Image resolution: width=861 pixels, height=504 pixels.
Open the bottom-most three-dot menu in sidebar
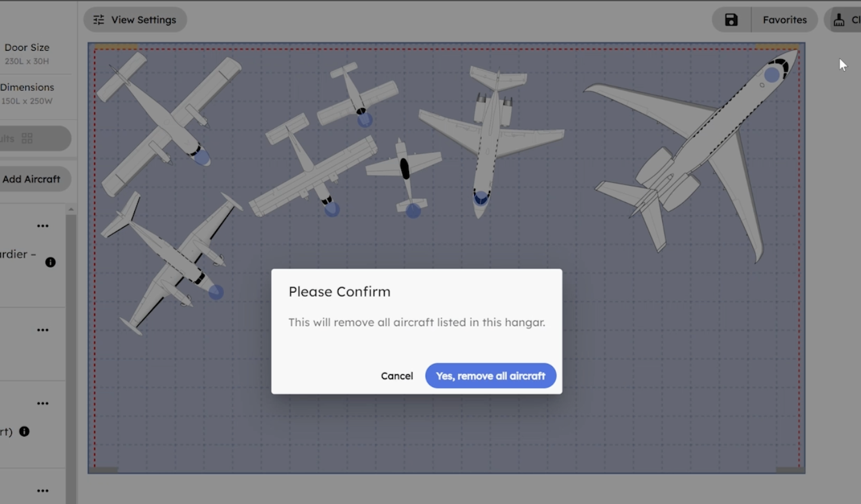[42, 490]
